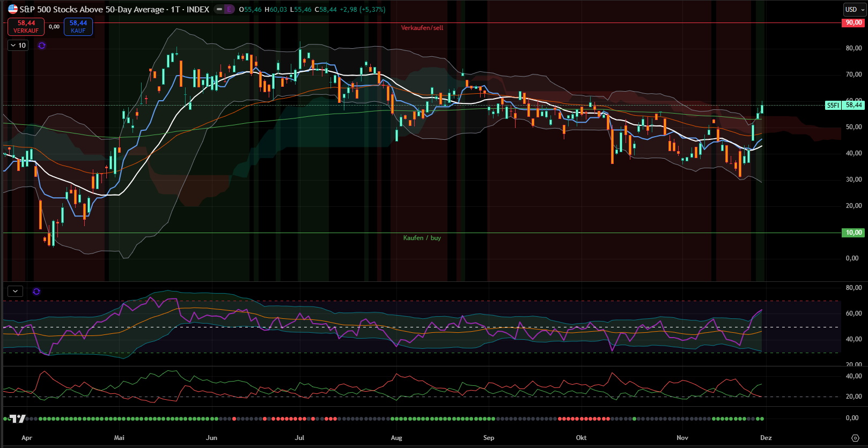Click the red 58,44 VERKAUF sell button
868x448 pixels.
[26, 27]
